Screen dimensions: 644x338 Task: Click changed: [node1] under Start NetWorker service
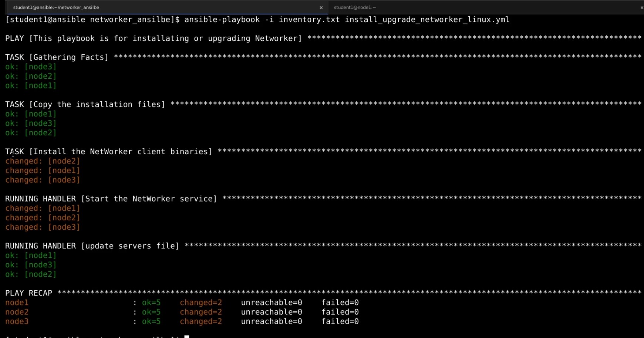coord(43,208)
